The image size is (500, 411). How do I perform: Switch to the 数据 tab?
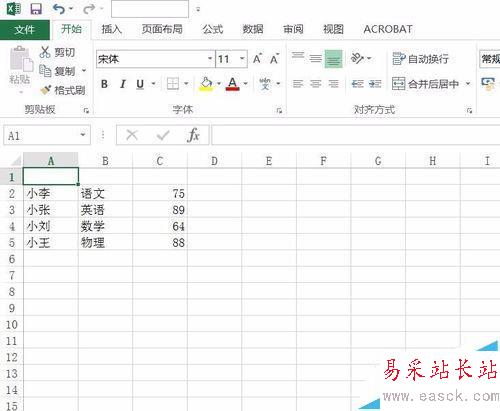pyautogui.click(x=253, y=29)
